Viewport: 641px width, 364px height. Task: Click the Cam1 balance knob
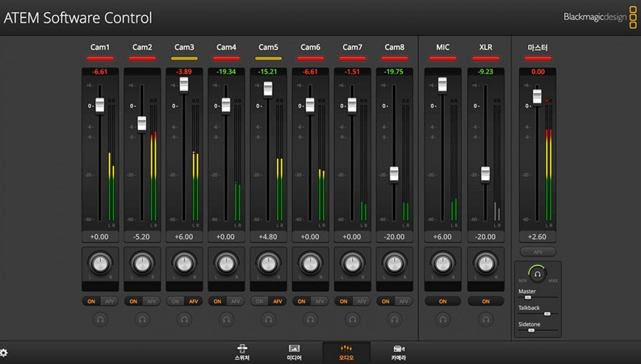[100, 264]
